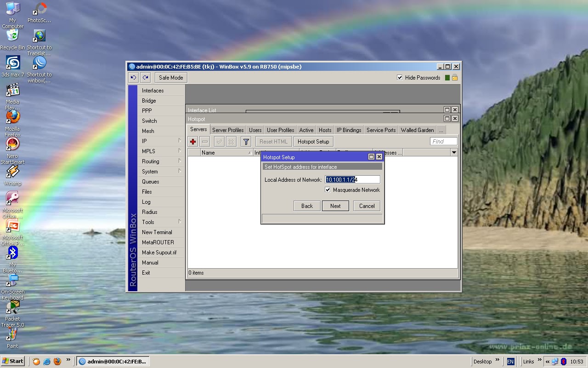The image size is (588, 368).
Task: Open Queues in WinBox sidebar
Action: tap(161, 182)
